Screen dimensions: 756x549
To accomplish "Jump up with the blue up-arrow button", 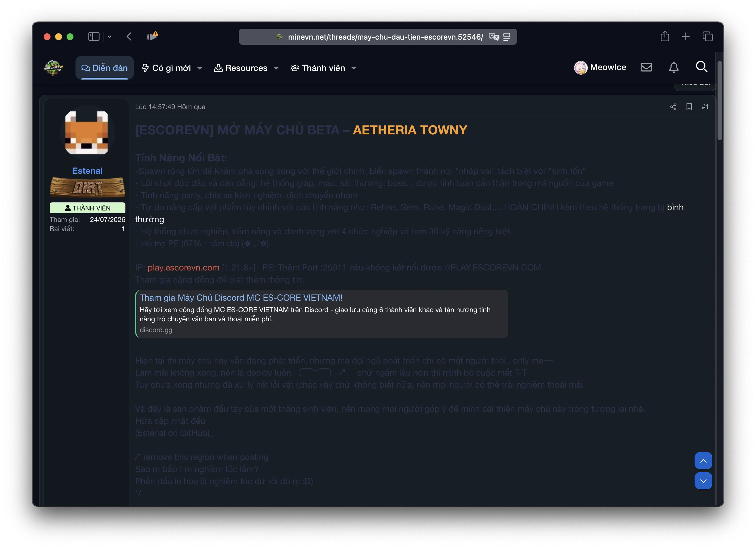I will 703,461.
